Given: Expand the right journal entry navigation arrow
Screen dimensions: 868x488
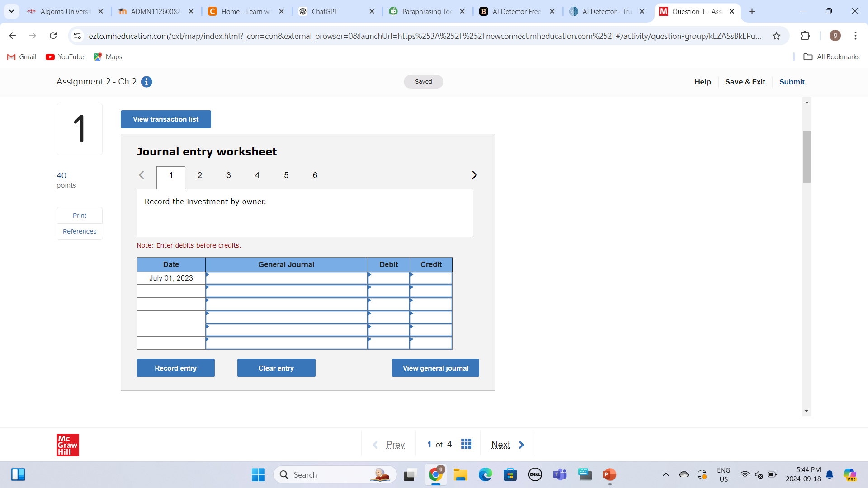Looking at the screenshot, I should coord(474,175).
